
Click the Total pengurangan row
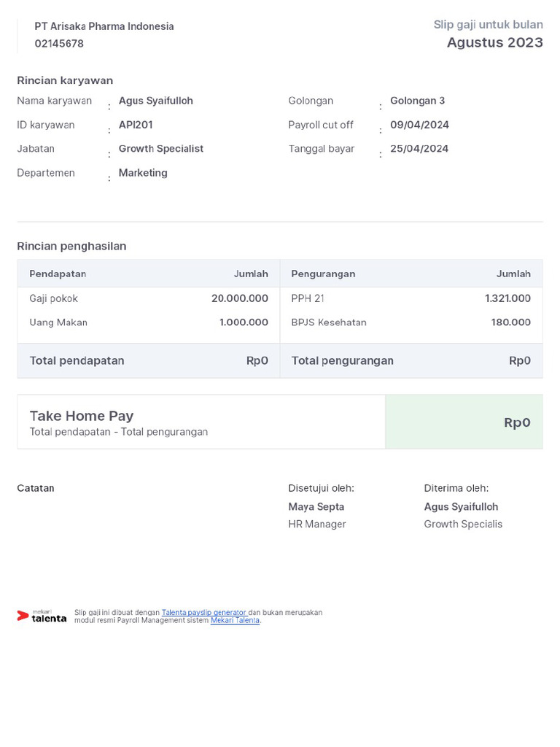tap(411, 360)
